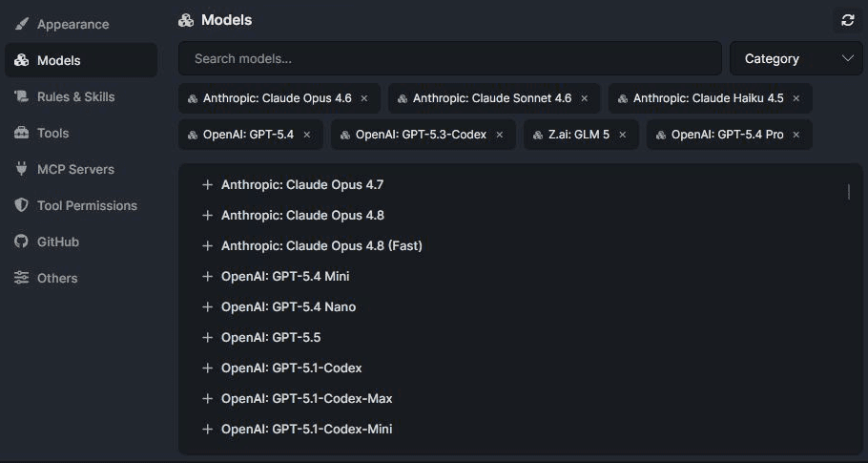Remove Claude Opus 4.6 chip via X
This screenshot has height=463, width=868.
pos(364,98)
